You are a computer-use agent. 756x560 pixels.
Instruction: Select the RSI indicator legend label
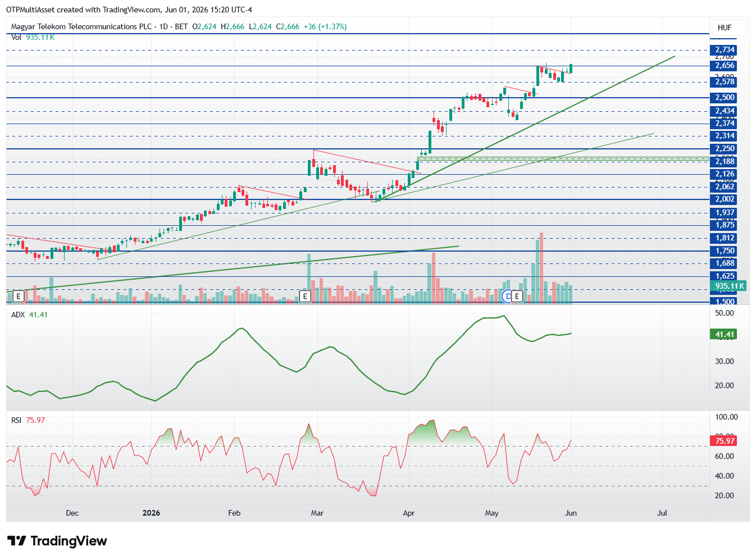coord(16,420)
